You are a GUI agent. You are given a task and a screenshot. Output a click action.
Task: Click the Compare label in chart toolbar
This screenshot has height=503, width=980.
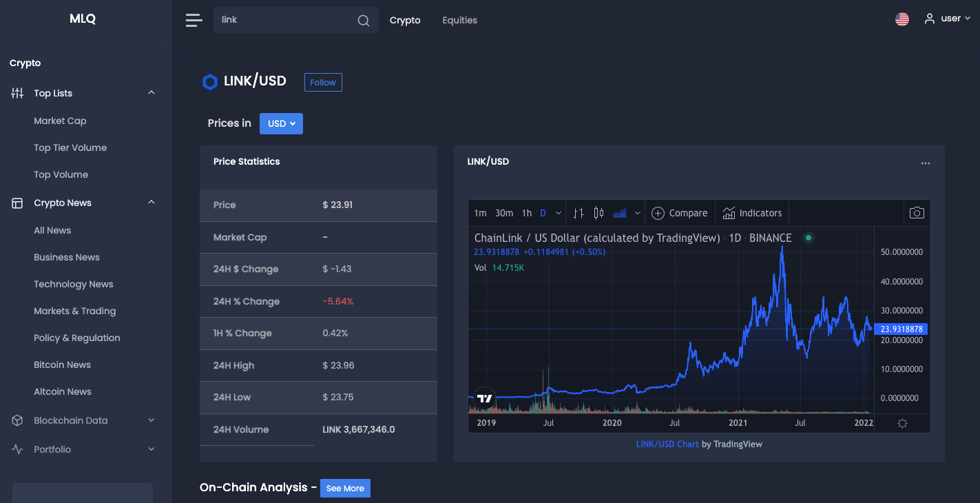click(x=688, y=213)
